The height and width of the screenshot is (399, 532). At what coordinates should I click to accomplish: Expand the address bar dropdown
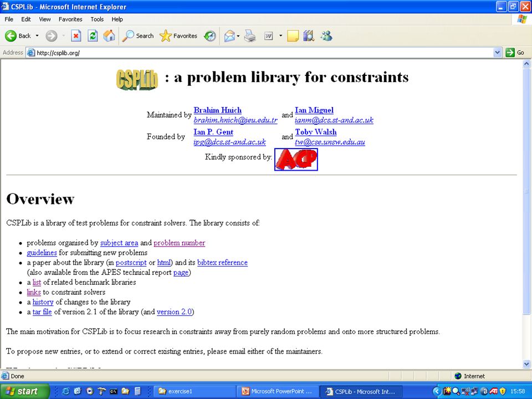pyautogui.click(x=498, y=53)
